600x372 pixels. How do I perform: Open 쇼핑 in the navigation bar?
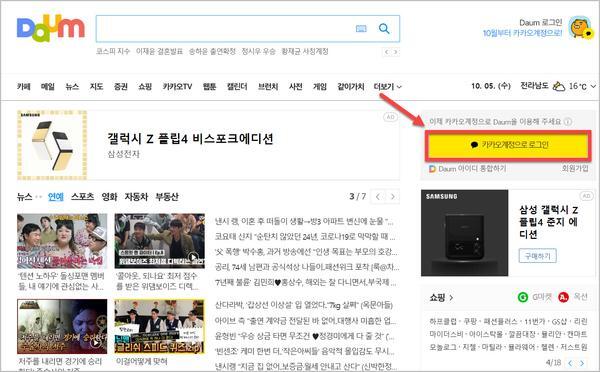point(145,87)
